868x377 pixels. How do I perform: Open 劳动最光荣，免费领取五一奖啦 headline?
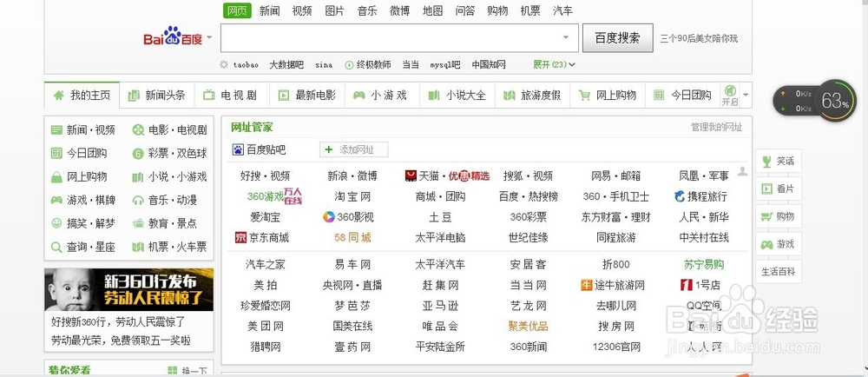click(x=121, y=340)
